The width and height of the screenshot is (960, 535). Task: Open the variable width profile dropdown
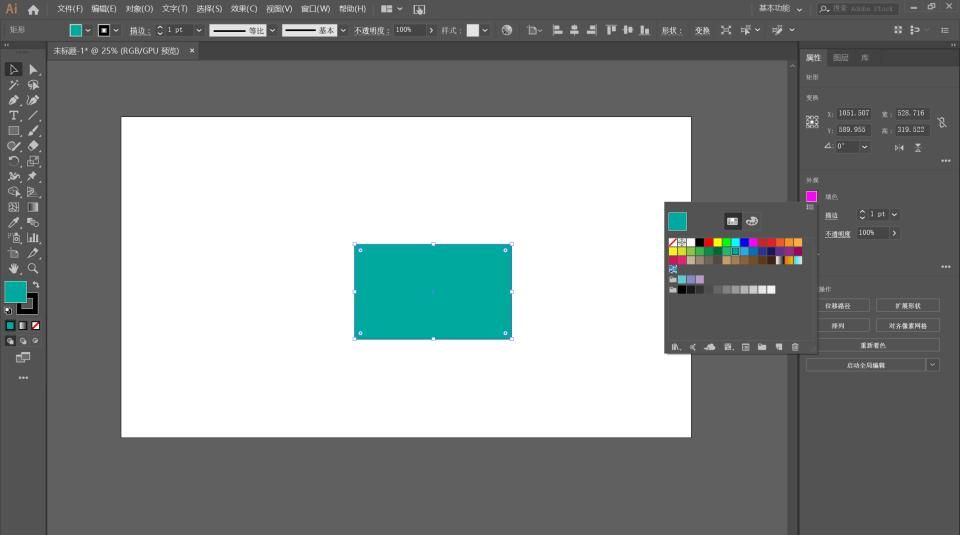272,30
